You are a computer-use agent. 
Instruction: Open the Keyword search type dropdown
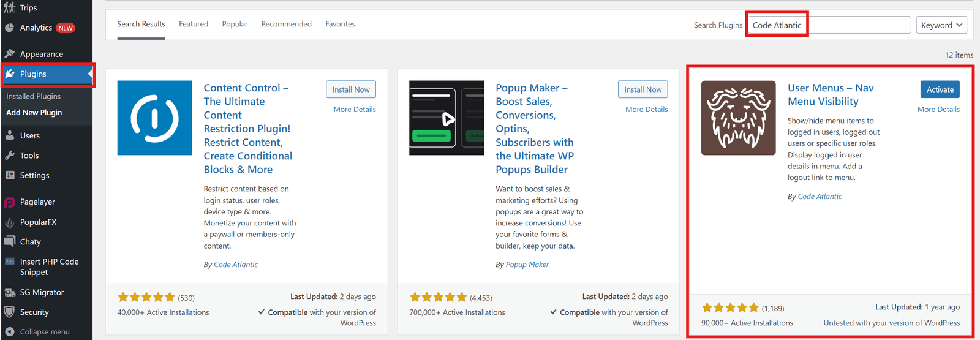941,25
